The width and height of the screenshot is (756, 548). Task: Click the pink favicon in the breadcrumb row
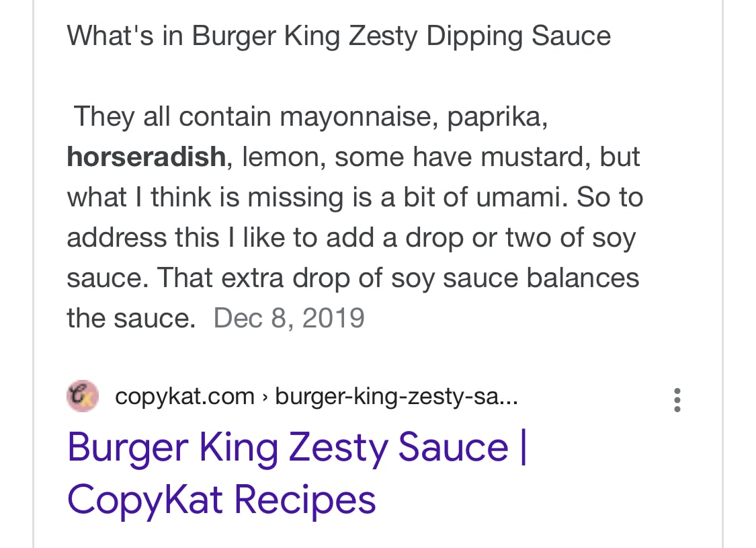(x=82, y=396)
